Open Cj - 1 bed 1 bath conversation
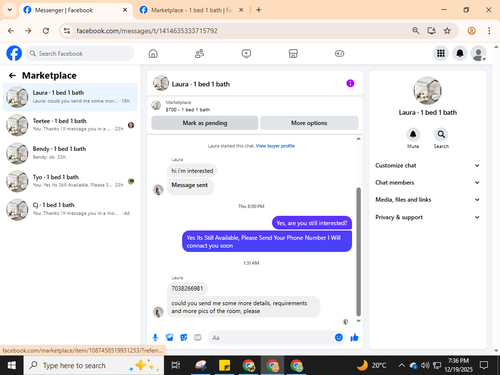The height and width of the screenshot is (375, 500). coord(70,209)
